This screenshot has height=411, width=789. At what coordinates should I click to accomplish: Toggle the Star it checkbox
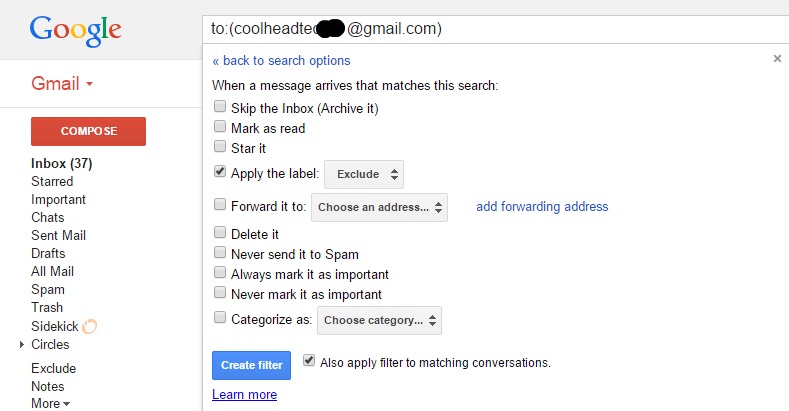tap(220, 147)
